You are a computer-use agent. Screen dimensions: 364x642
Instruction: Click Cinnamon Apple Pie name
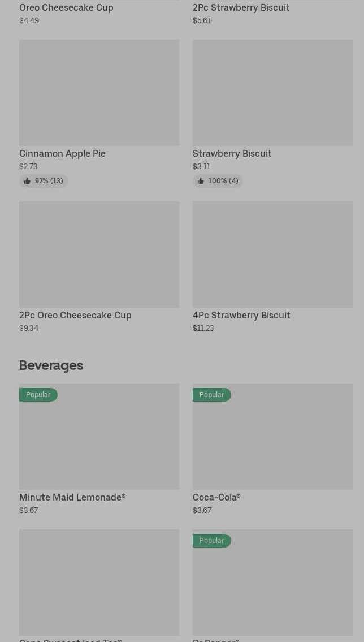pos(62,153)
